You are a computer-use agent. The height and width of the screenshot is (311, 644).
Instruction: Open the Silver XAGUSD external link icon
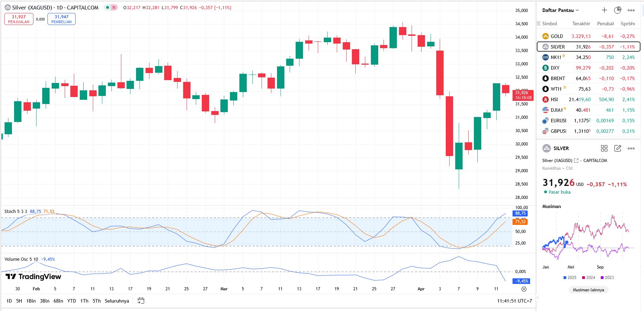pos(576,161)
